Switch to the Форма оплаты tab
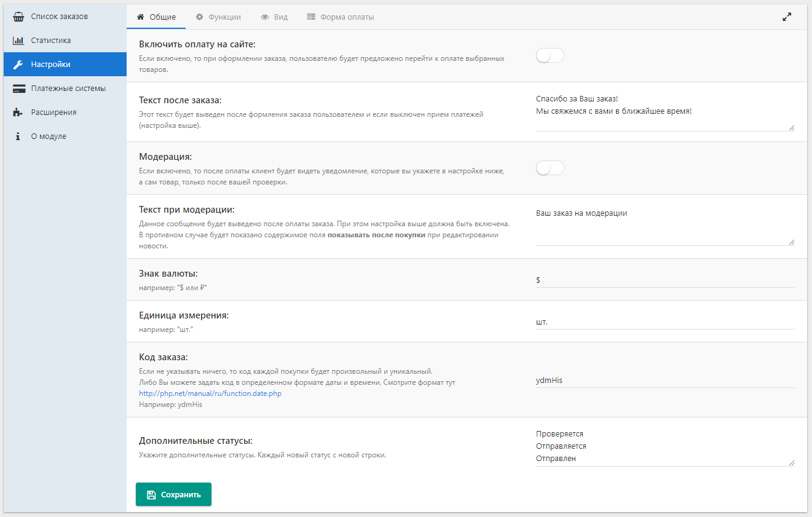 click(340, 17)
